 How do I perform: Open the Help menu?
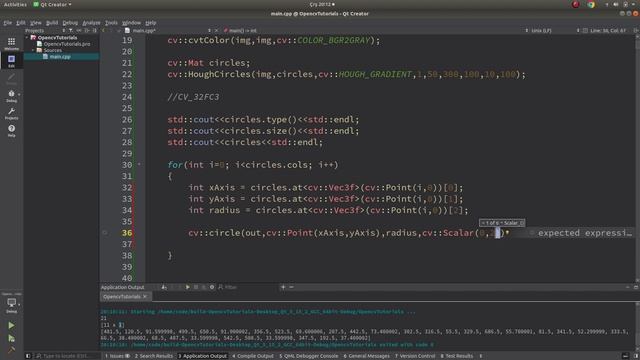pyautogui.click(x=151, y=23)
